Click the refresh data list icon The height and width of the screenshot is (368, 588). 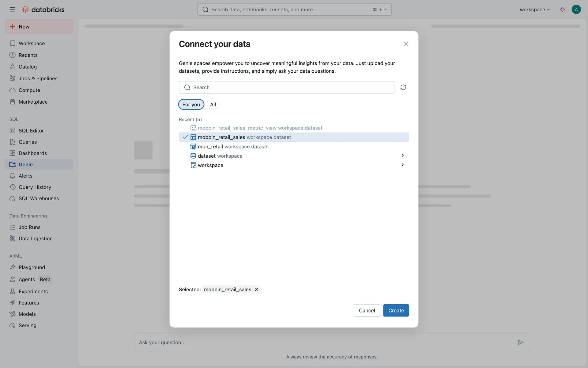tap(403, 87)
